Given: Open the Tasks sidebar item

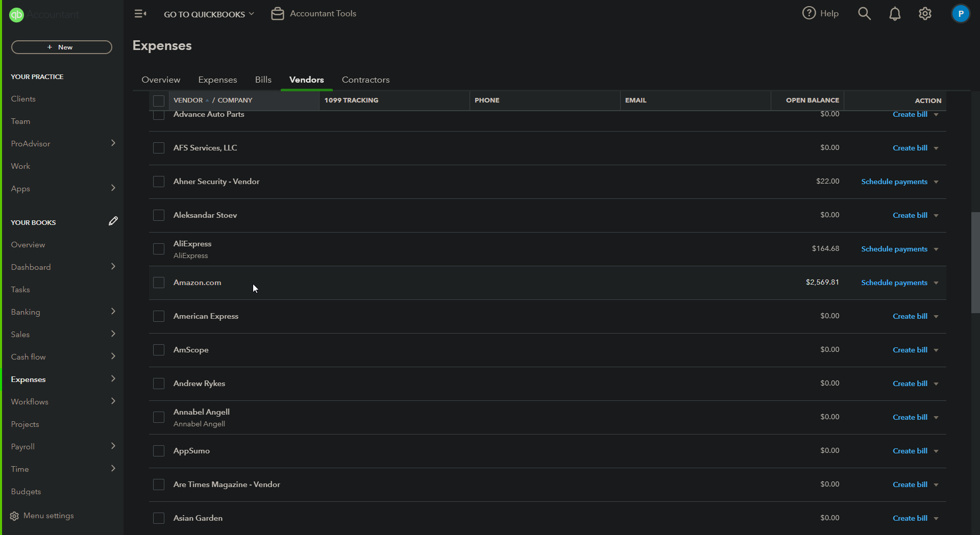Looking at the screenshot, I should [x=20, y=290].
